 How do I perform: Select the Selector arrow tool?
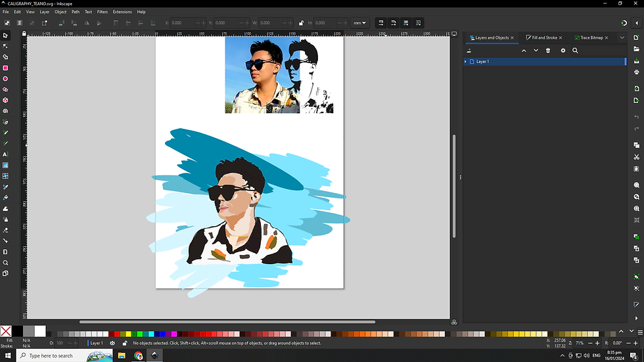(5, 35)
